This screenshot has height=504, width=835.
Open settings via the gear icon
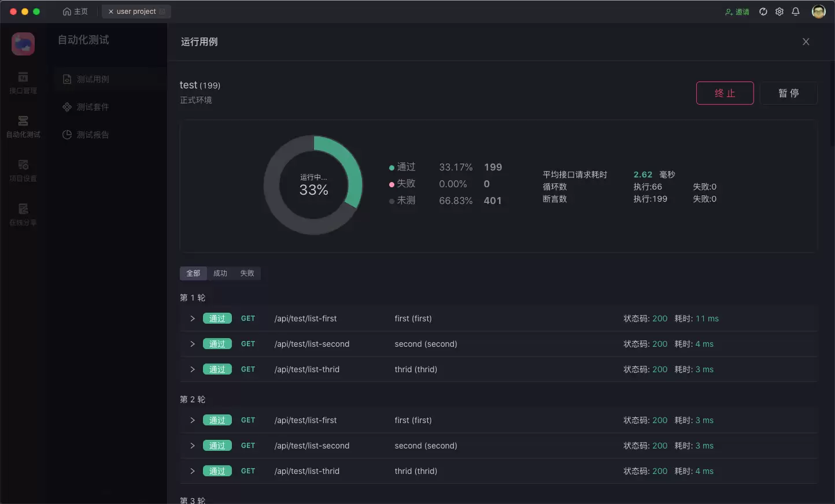click(779, 12)
